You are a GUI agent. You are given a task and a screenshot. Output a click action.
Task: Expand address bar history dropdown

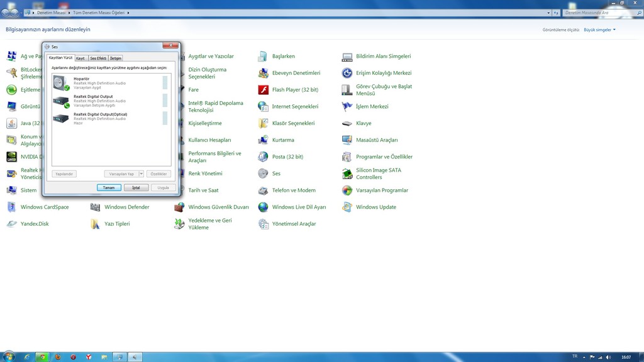point(548,13)
